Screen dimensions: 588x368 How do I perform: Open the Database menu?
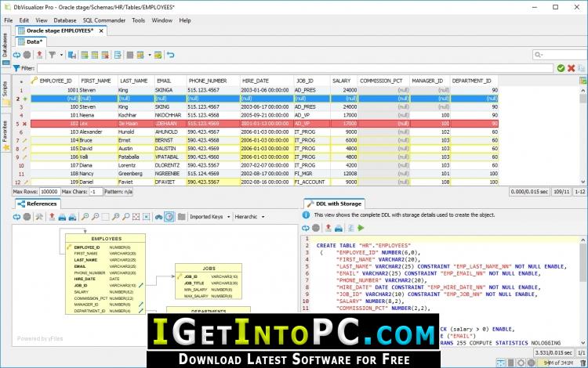tap(65, 20)
